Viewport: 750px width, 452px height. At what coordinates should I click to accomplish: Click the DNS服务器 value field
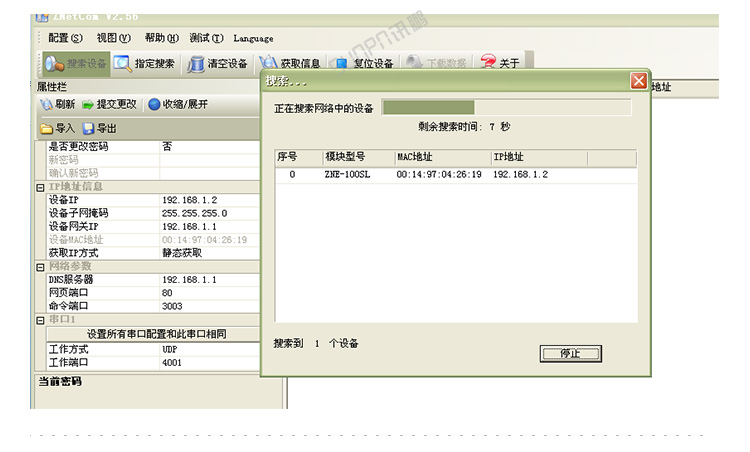click(210, 280)
